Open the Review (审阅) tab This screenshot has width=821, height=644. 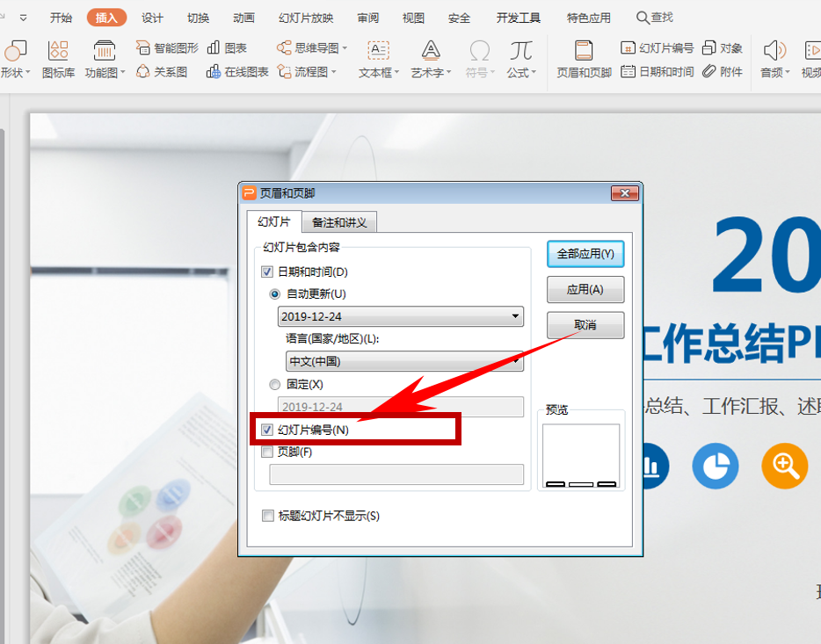[x=367, y=18]
